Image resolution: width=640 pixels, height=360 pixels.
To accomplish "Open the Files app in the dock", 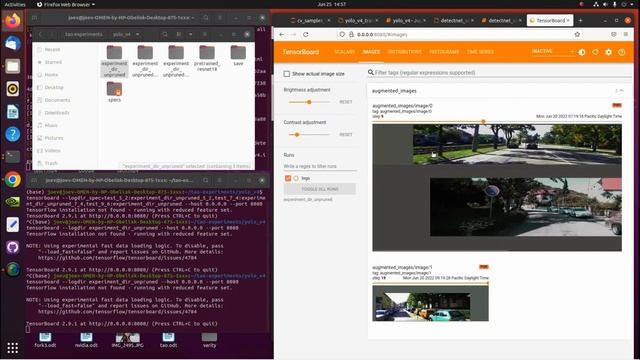I will (x=13, y=66).
